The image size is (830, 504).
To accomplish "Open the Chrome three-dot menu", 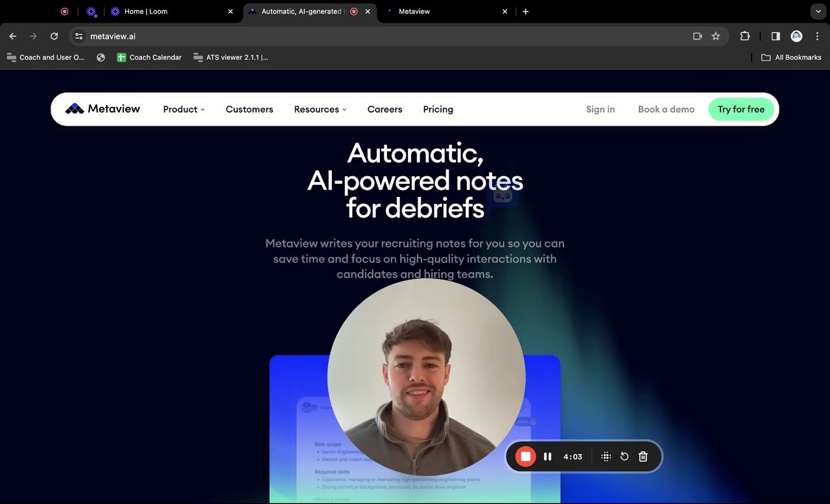I will (x=817, y=36).
